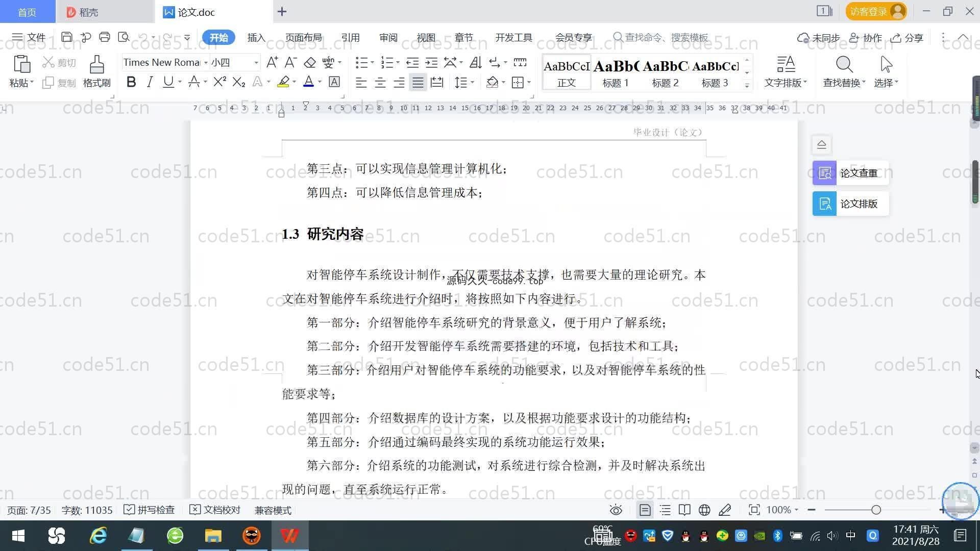980x551 pixels.
Task: Toggle eye protection mode icon
Action: click(x=616, y=510)
